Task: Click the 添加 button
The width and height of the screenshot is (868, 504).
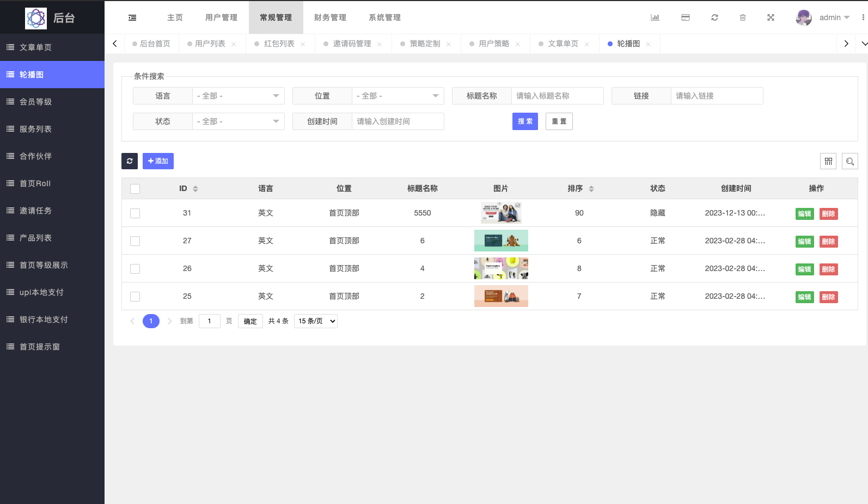Action: [x=158, y=161]
